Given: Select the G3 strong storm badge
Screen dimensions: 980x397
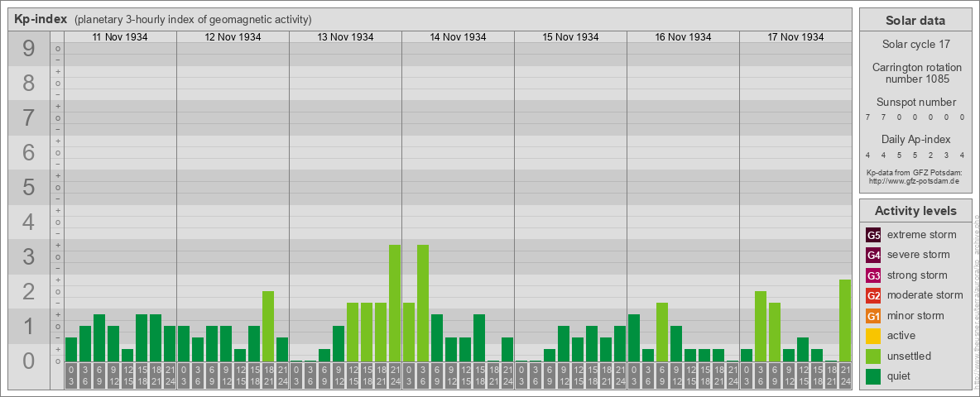Looking at the screenshot, I should (873, 275).
